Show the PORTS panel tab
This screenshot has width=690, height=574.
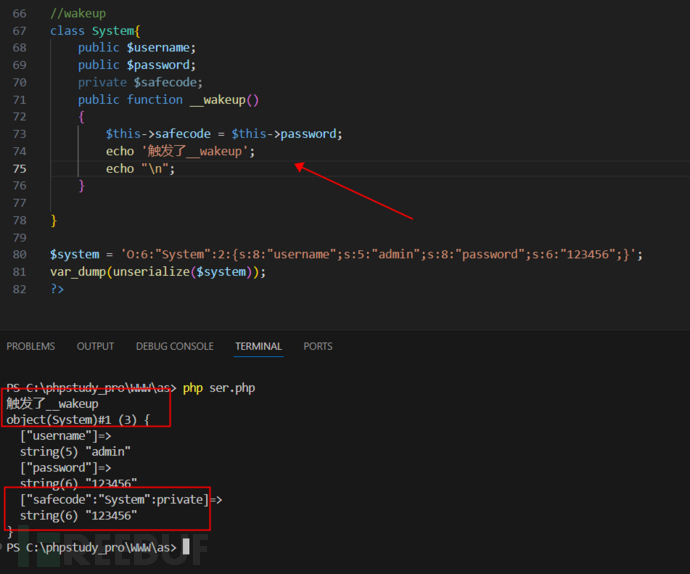[318, 346]
